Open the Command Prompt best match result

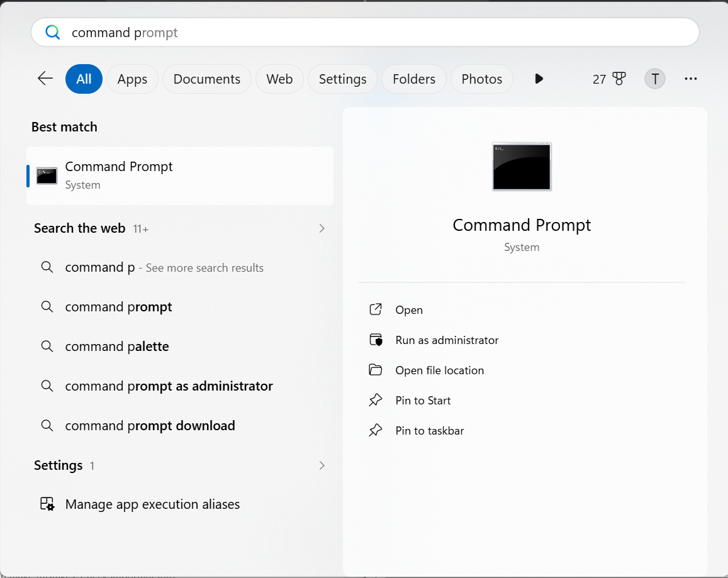180,175
